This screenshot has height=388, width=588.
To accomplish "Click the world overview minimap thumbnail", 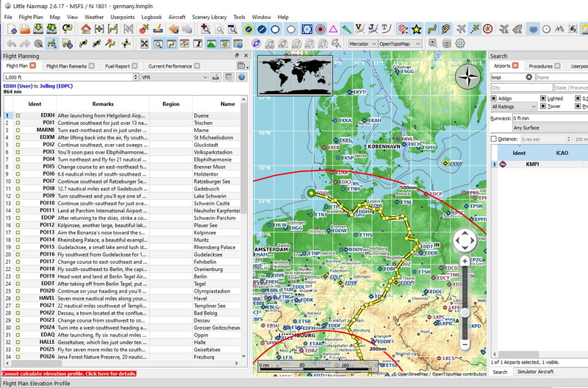I will click(x=295, y=76).
